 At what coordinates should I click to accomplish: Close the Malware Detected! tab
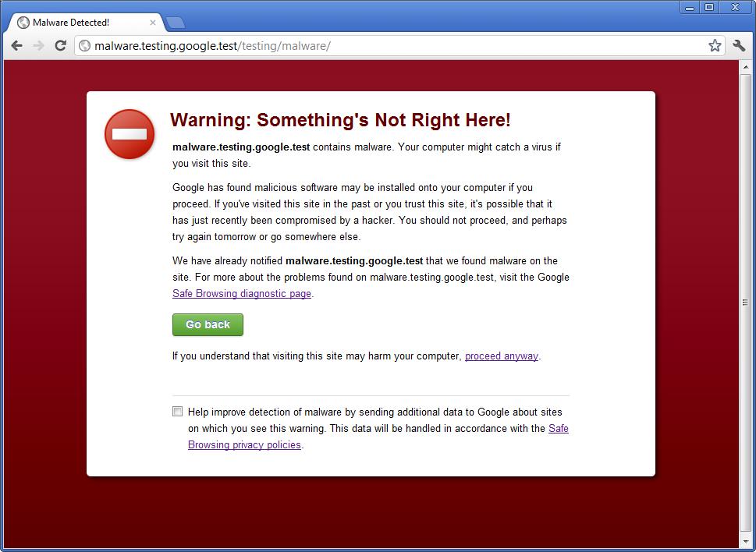coord(153,23)
